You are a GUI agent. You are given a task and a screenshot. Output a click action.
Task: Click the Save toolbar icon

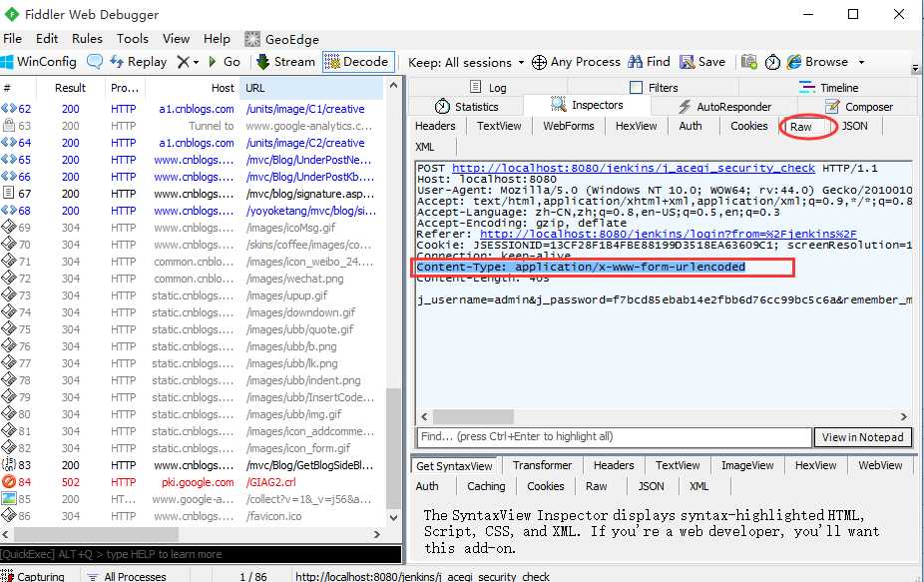coord(688,62)
